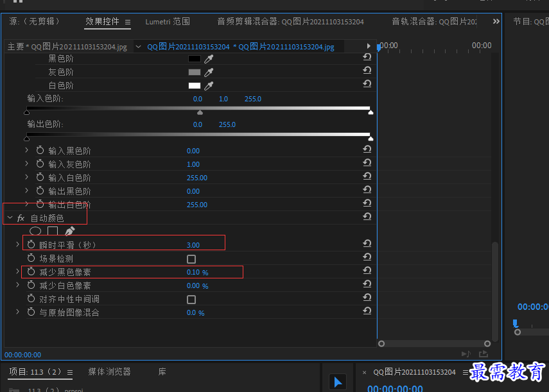Reset the 场景检测 setting
The image size is (549, 392).
[367, 257]
